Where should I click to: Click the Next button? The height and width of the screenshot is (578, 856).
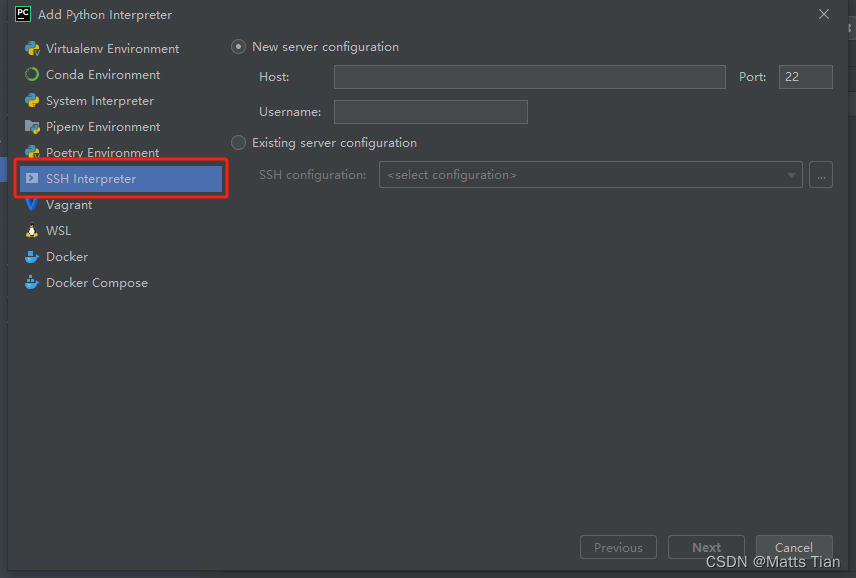click(706, 547)
